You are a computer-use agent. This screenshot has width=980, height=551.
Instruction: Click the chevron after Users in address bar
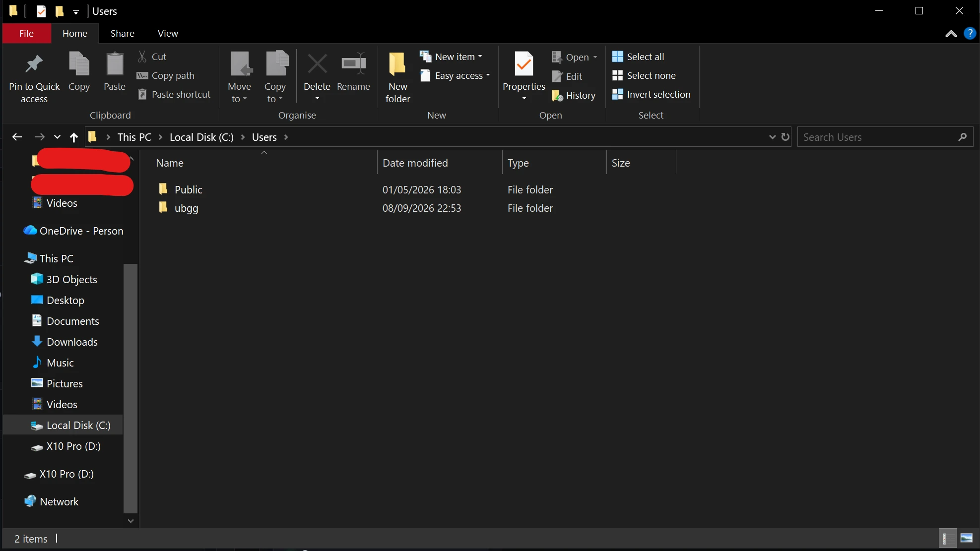286,137
